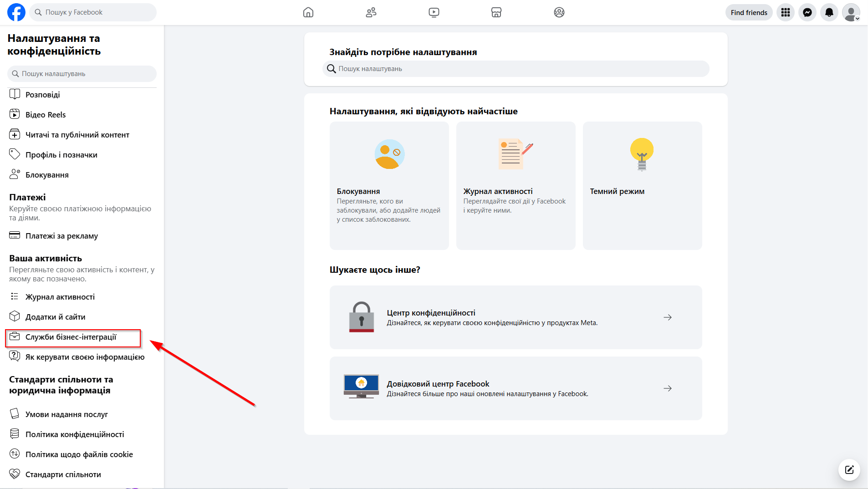Click the Профіль і позначки tag icon
Viewport: 868px width, 489px height.
point(15,154)
